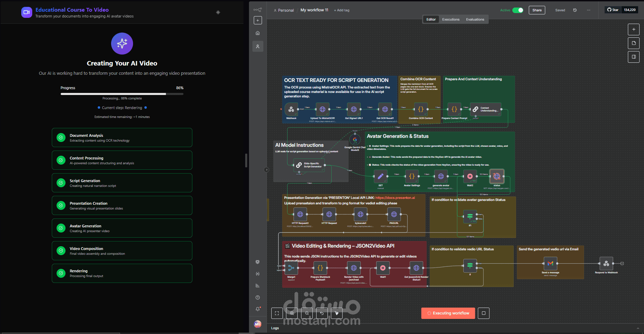Click the Wait2 node icon
The width and height of the screenshot is (644, 334).
tap(470, 176)
